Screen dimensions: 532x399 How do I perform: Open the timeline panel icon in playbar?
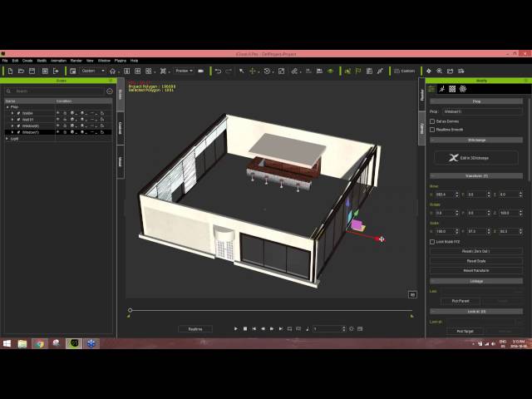click(x=360, y=329)
